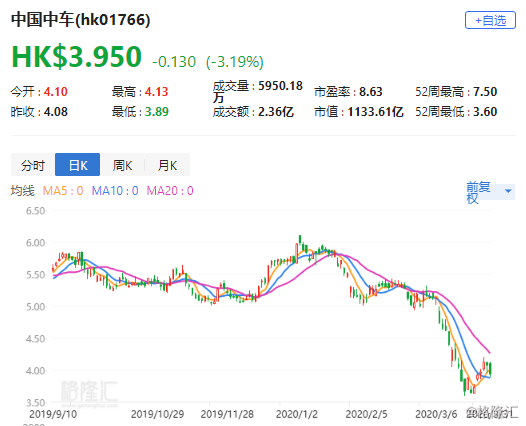The height and width of the screenshot is (426, 526).
Task: Click the last candlestick at chart's right edge
Action: pos(490,369)
